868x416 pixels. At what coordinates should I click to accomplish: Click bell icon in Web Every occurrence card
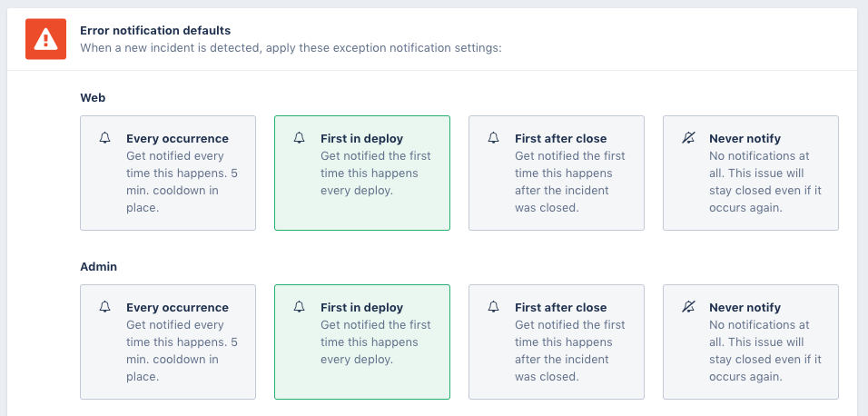pos(105,139)
